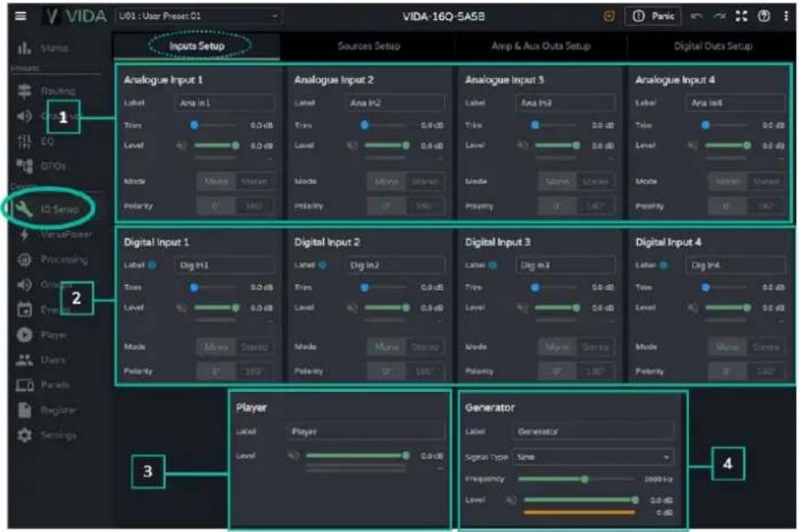Click the VIDA-16Q-SASB device title
This screenshot has height=532, width=799.
pos(444,16)
